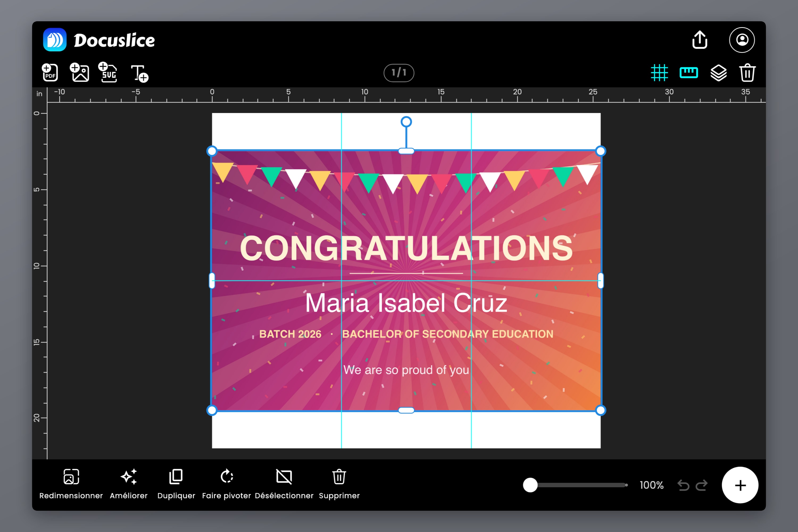
Task: Click Supprimer to delete selected image
Action: coord(339,484)
